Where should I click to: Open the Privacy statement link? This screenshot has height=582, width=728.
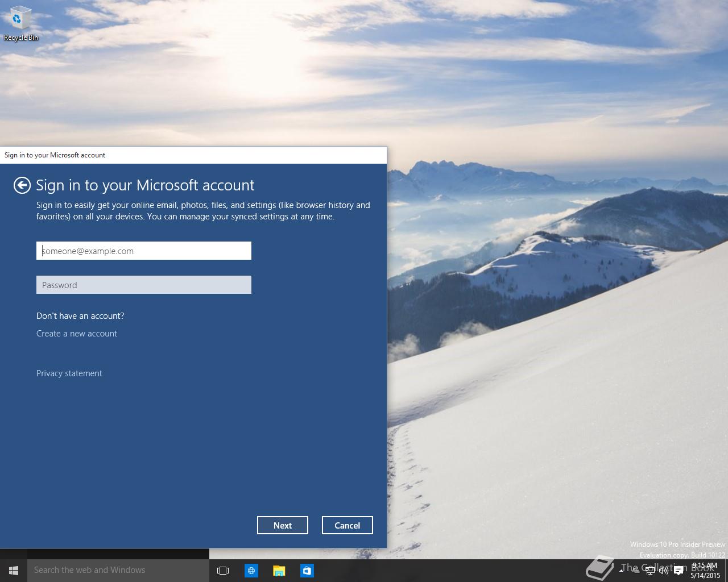pos(69,373)
